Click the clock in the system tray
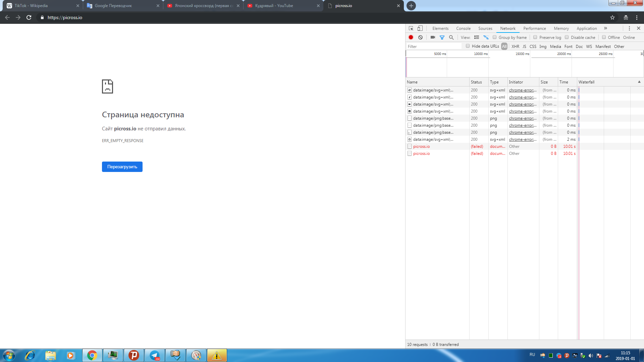644x362 pixels. click(625, 356)
